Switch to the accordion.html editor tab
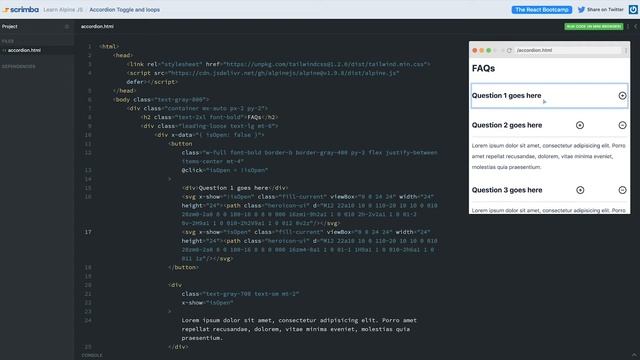 (x=97, y=27)
